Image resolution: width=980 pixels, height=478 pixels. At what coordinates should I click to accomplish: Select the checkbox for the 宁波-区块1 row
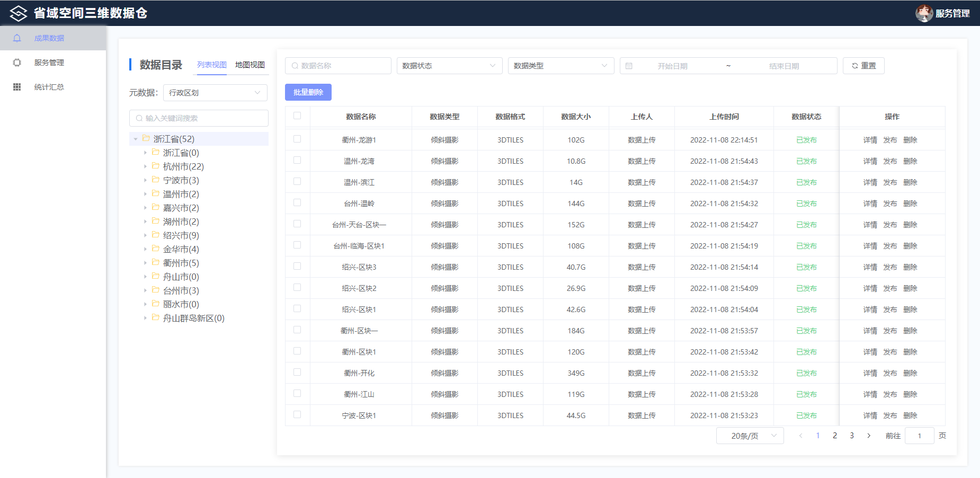[297, 415]
